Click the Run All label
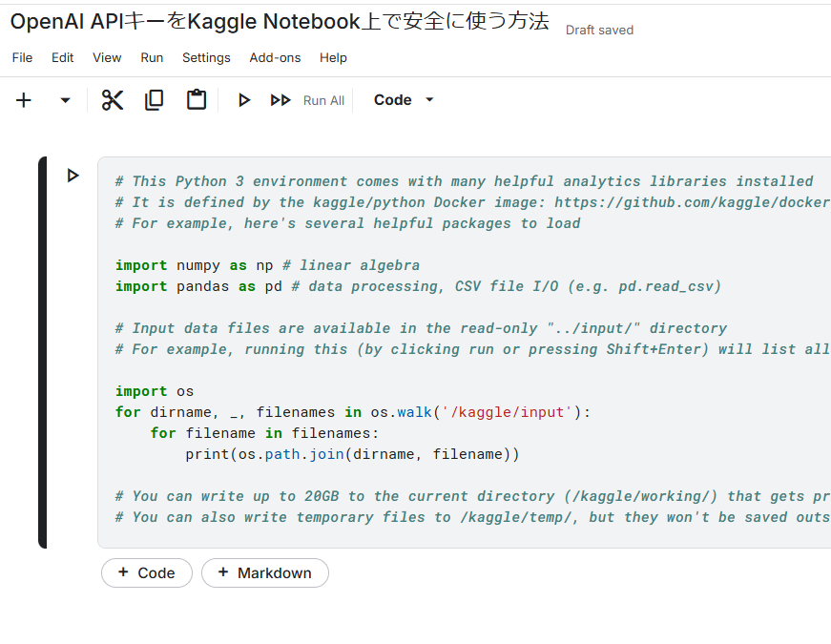 pyautogui.click(x=323, y=101)
